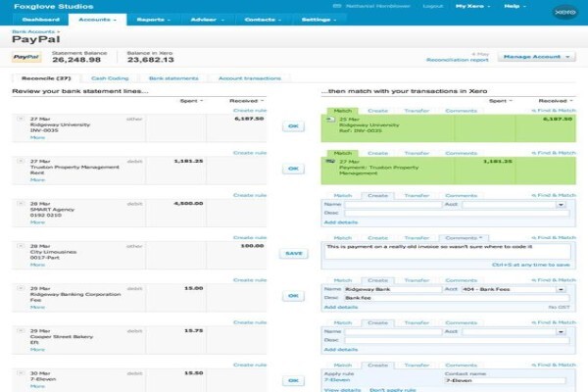Viewport: 588px width, 392px height.
Task: Open the Manage Account dropdown
Action: [x=537, y=57]
